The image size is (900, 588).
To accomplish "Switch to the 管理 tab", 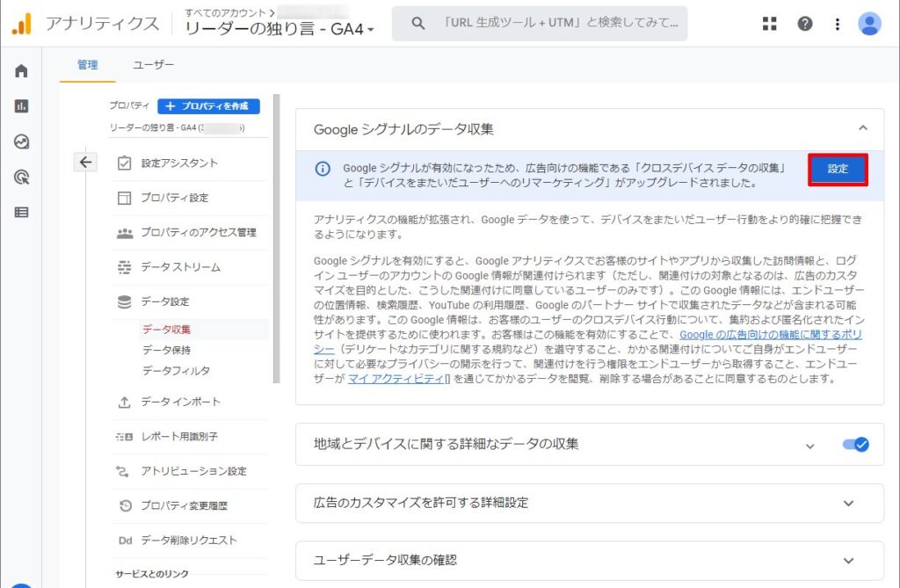I will 87,65.
